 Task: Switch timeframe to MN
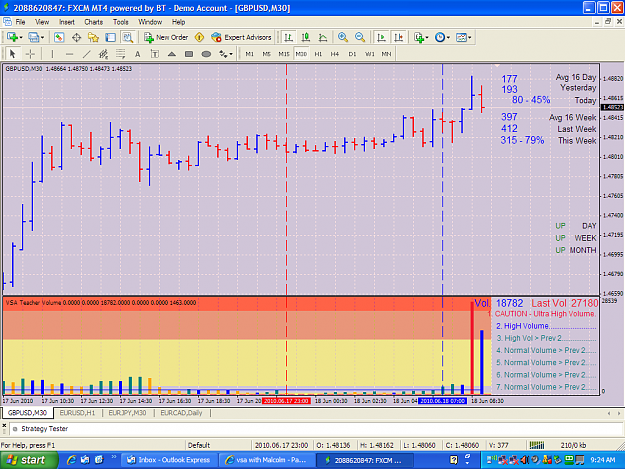click(x=386, y=54)
